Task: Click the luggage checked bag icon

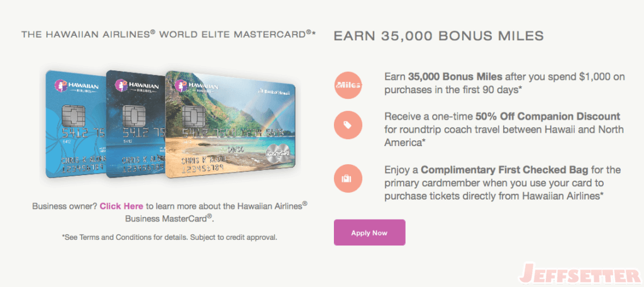Action: tap(348, 179)
